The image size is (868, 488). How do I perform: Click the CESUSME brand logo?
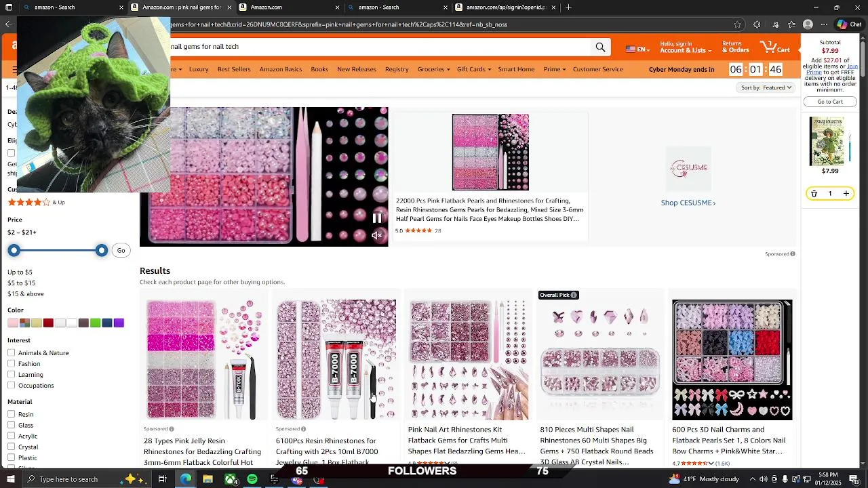pyautogui.click(x=688, y=168)
